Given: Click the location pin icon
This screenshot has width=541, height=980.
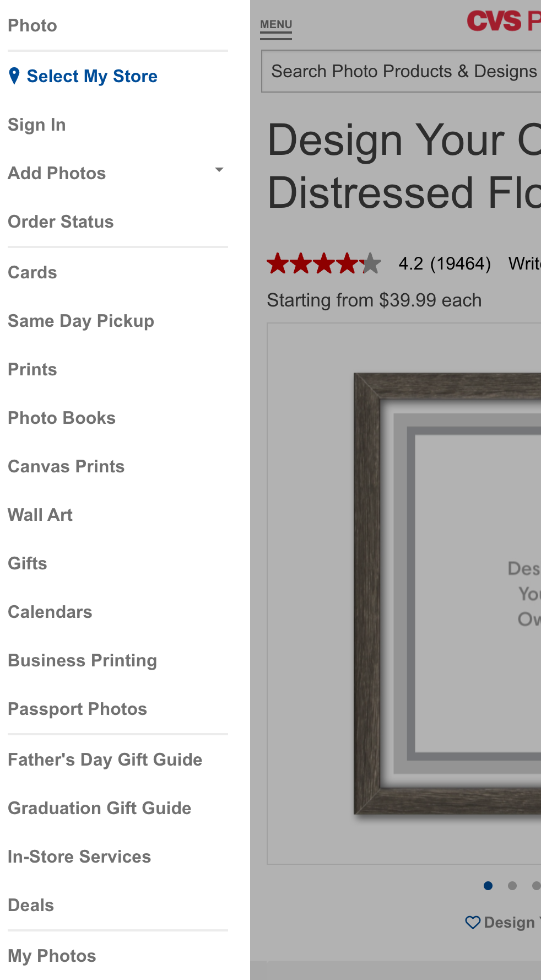Looking at the screenshot, I should [x=14, y=76].
